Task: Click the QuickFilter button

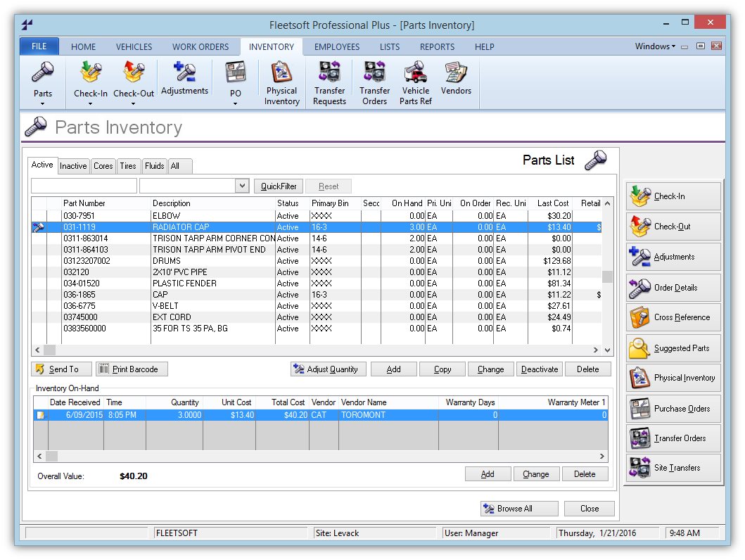Action: tap(279, 186)
